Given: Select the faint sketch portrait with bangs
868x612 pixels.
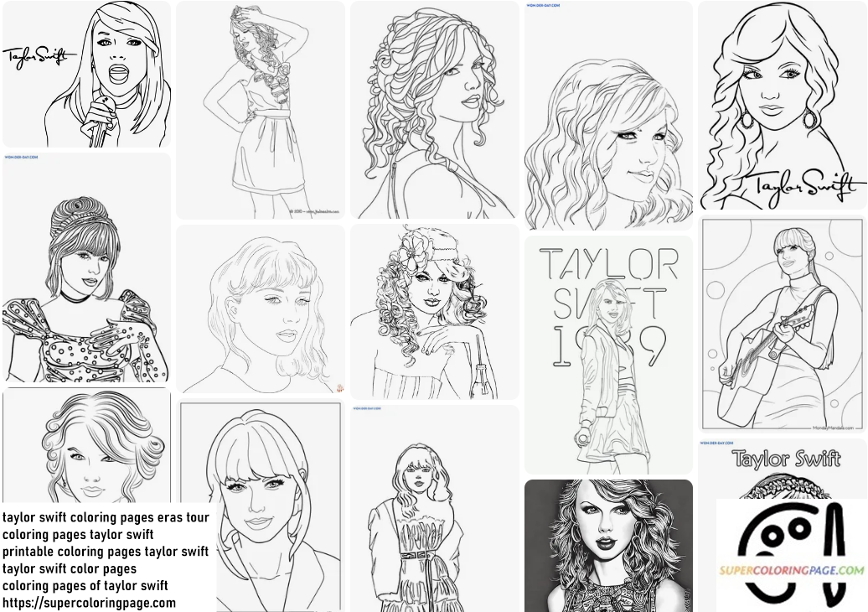Looking at the screenshot, I should [x=261, y=309].
